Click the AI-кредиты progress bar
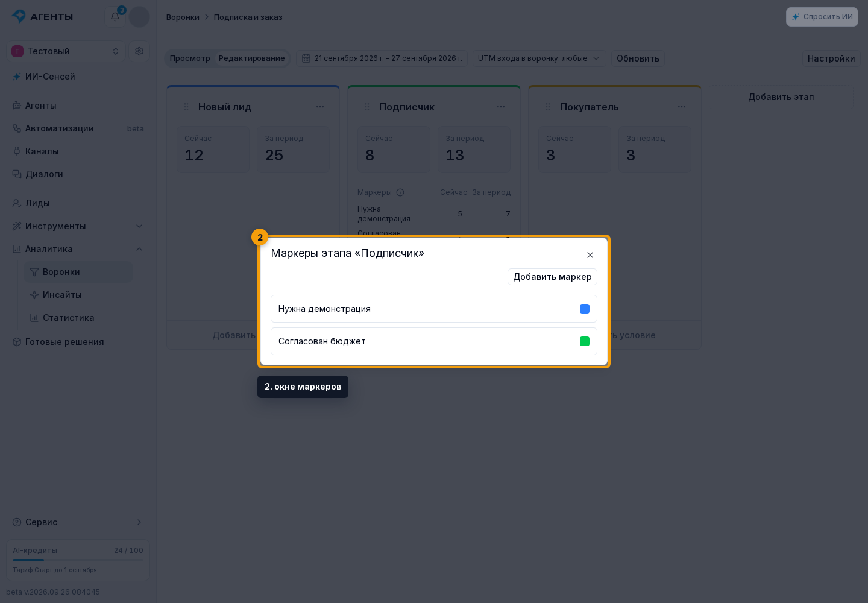 [x=78, y=560]
